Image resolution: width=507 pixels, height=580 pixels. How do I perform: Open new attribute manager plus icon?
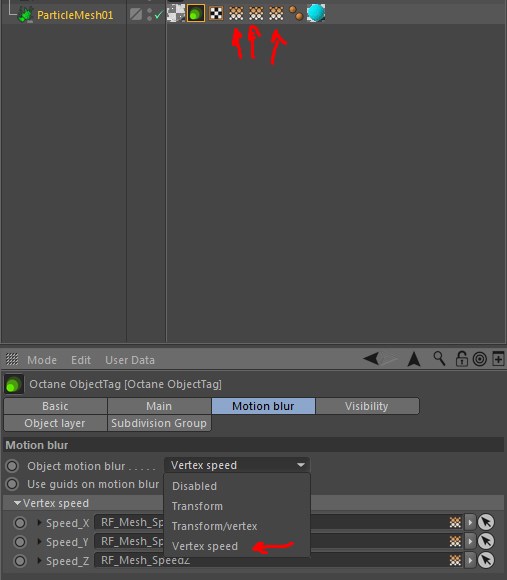(498, 359)
